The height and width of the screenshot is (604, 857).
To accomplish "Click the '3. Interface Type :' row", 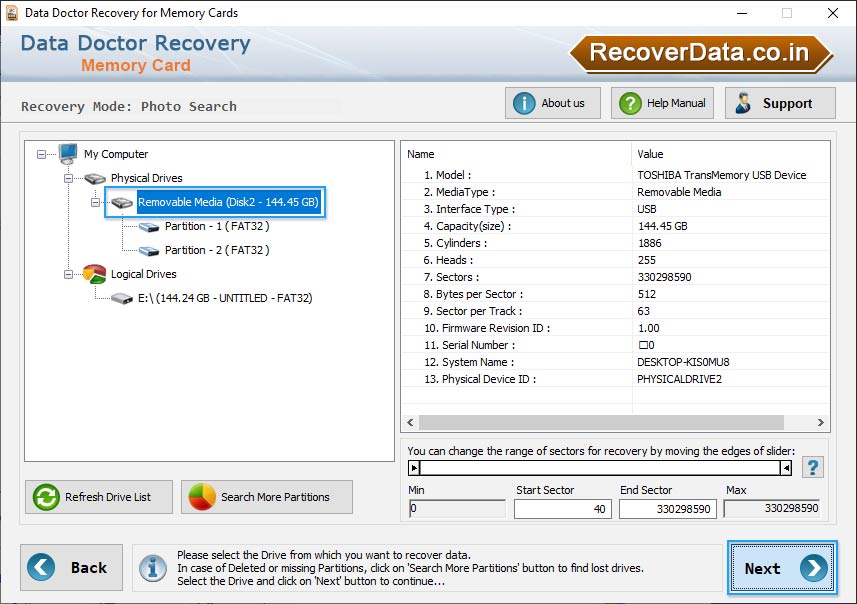I will (x=615, y=209).
